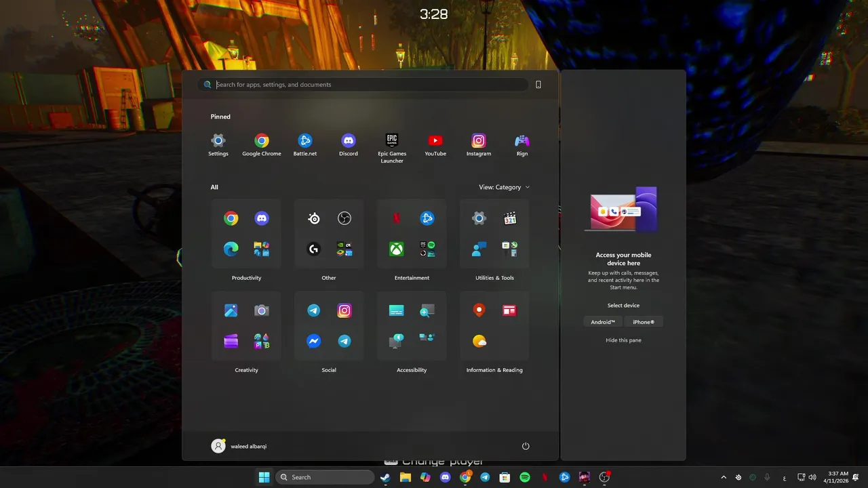The height and width of the screenshot is (488, 868).
Task: Open Clipchamp in the Creativity category
Action: tap(231, 341)
